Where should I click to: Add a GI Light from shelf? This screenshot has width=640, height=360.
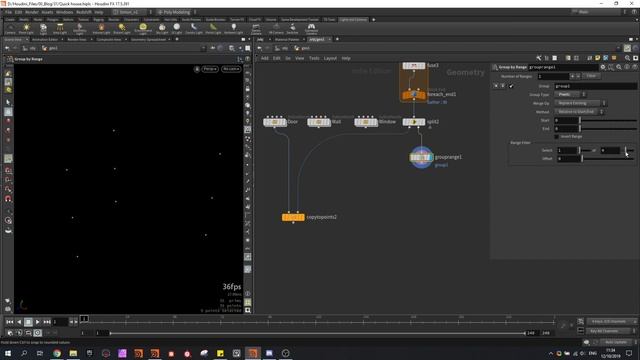[x=177, y=29]
